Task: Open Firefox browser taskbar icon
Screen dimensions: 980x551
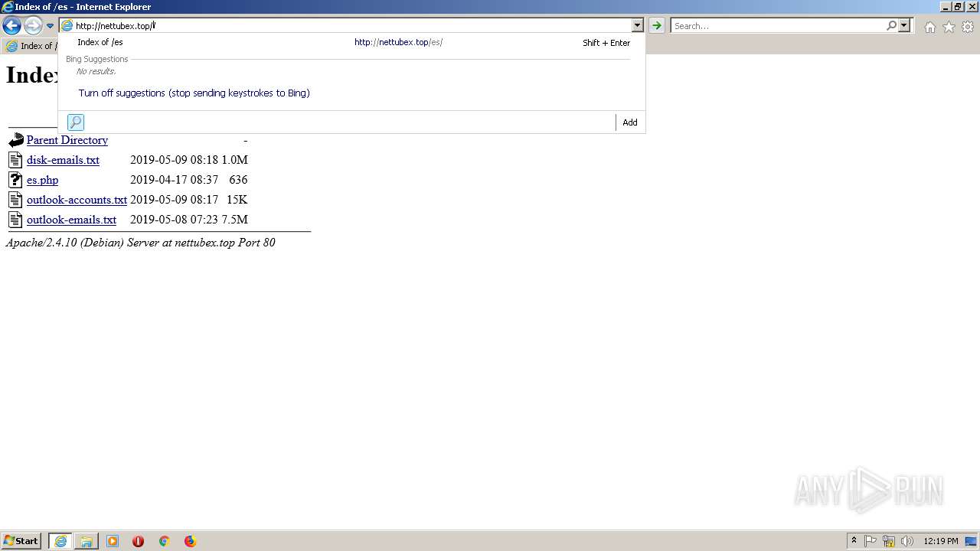Action: 190,541
